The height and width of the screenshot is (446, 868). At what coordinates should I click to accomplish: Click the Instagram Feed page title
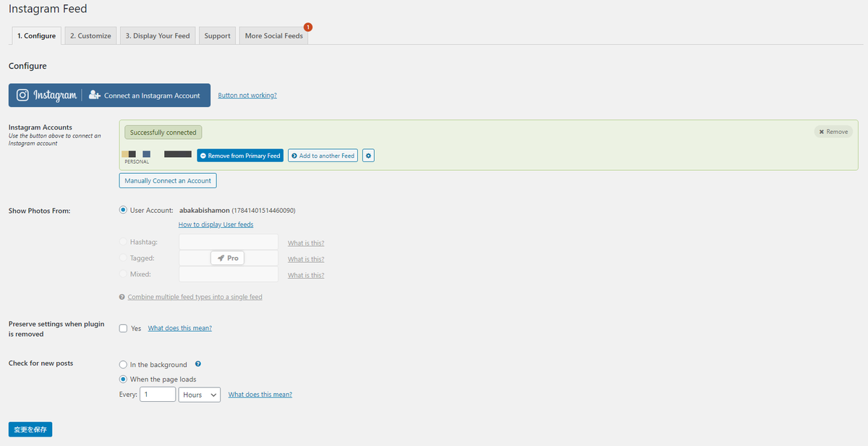(48, 9)
